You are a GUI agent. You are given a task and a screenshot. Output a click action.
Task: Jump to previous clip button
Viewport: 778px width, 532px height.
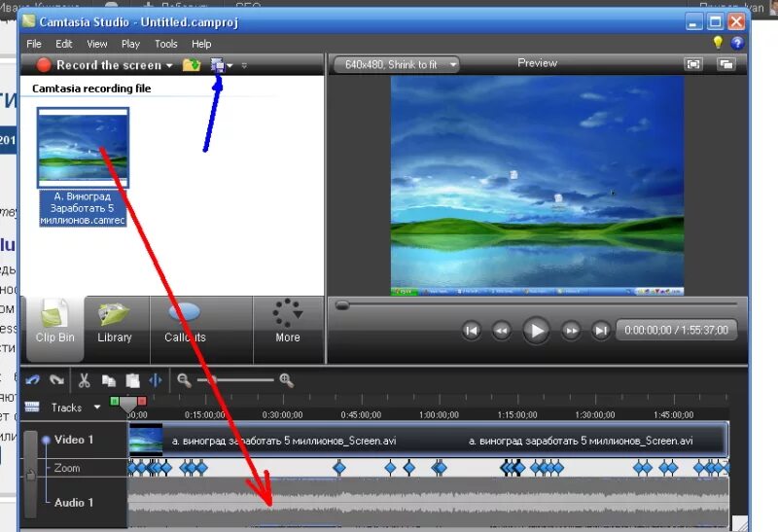tap(472, 331)
